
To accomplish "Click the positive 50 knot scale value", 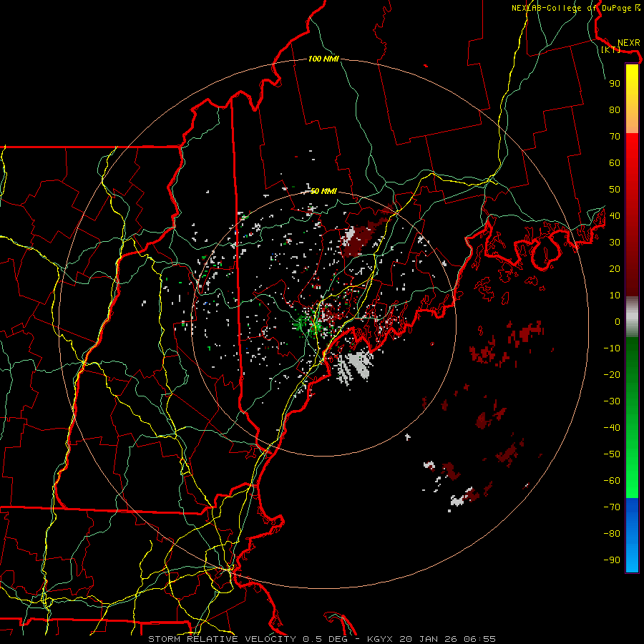I will pyautogui.click(x=615, y=190).
